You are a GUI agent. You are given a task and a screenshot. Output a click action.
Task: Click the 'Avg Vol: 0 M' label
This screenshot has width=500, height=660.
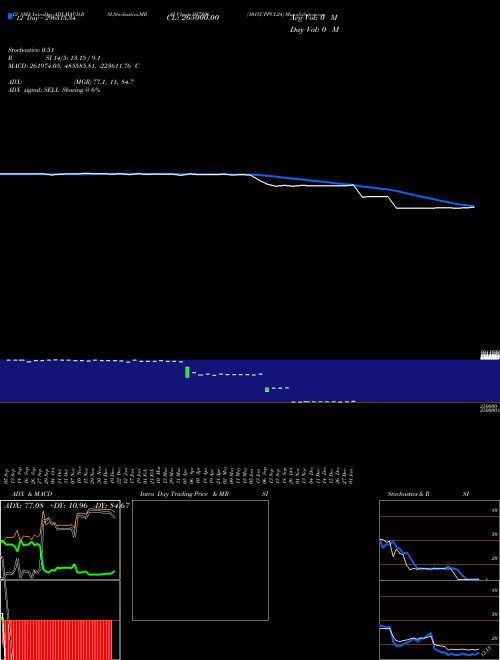[x=314, y=18]
